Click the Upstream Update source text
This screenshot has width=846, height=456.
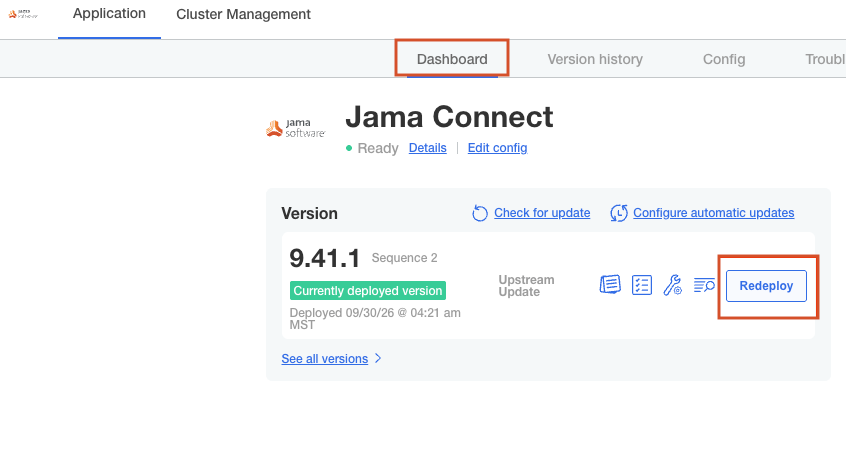(526, 286)
